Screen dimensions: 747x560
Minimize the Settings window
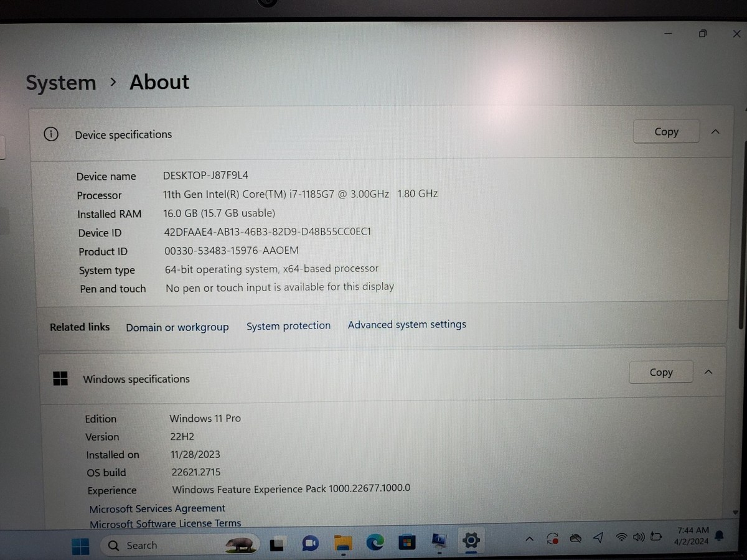click(668, 34)
